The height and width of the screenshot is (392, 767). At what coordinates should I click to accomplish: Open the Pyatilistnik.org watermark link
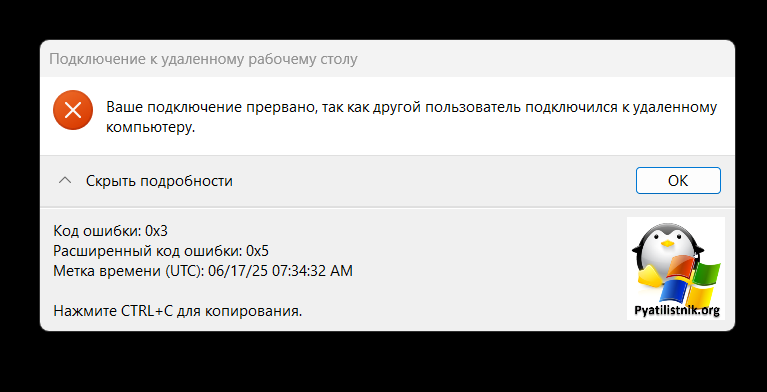[677, 310]
